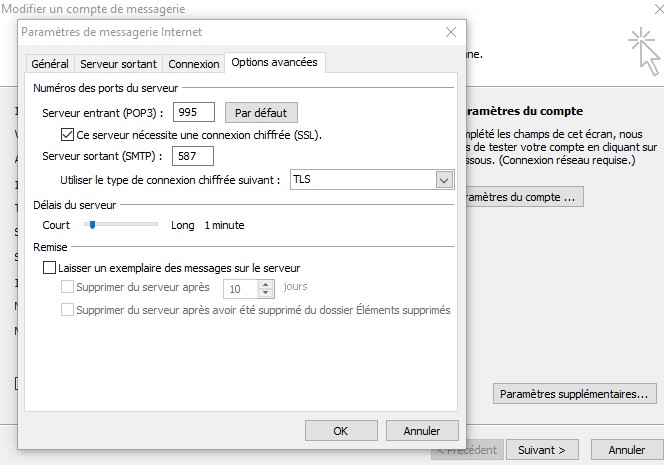The width and height of the screenshot is (664, 465).
Task: Click Annuler in the Internet settings dialog
Action: point(421,431)
